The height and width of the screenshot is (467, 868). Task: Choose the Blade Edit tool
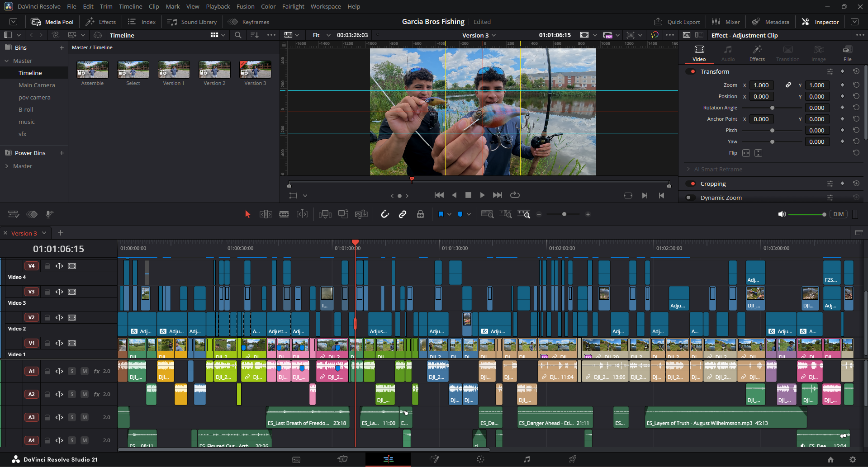(284, 214)
